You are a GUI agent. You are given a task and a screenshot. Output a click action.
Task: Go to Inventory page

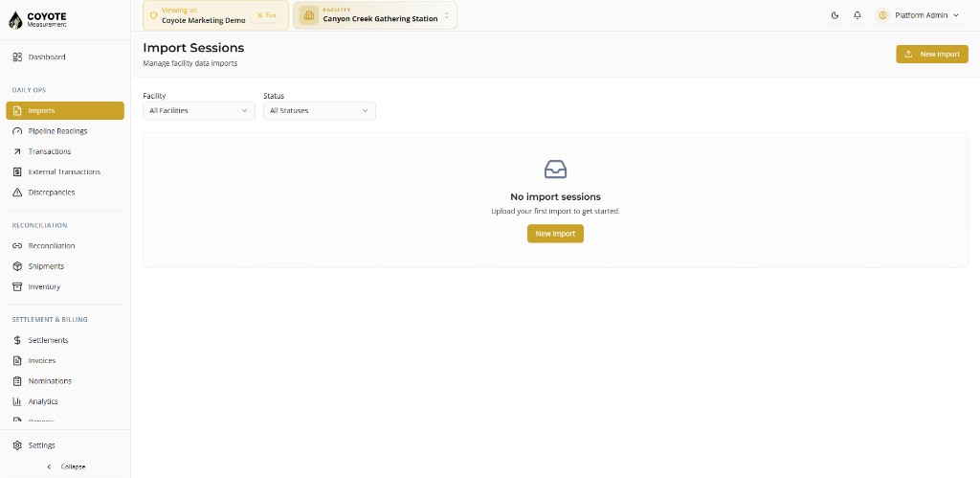tap(65, 287)
